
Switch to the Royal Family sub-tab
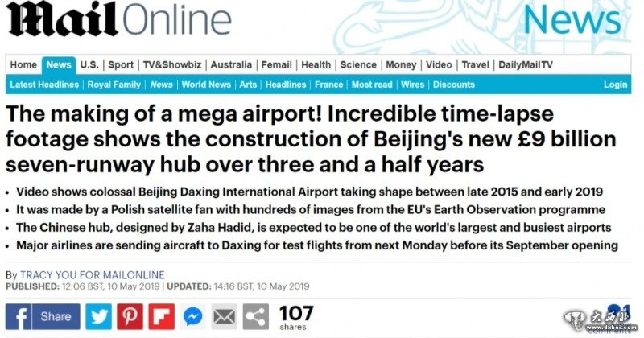click(x=114, y=84)
